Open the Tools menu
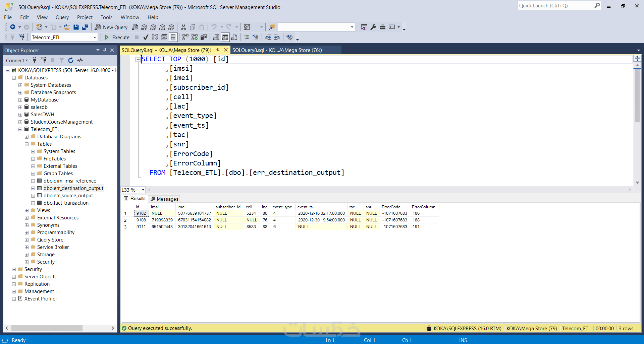The height and width of the screenshot is (344, 644). click(106, 17)
